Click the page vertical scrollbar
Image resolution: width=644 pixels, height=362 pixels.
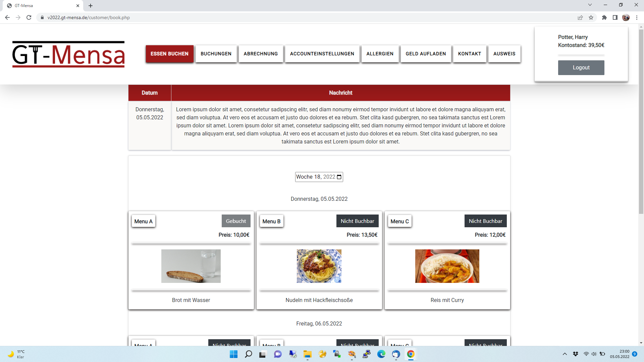click(x=641, y=121)
